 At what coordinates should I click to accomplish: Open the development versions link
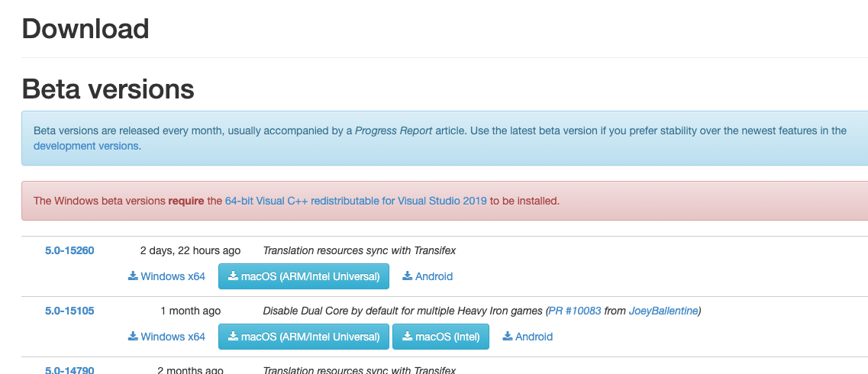click(86, 146)
